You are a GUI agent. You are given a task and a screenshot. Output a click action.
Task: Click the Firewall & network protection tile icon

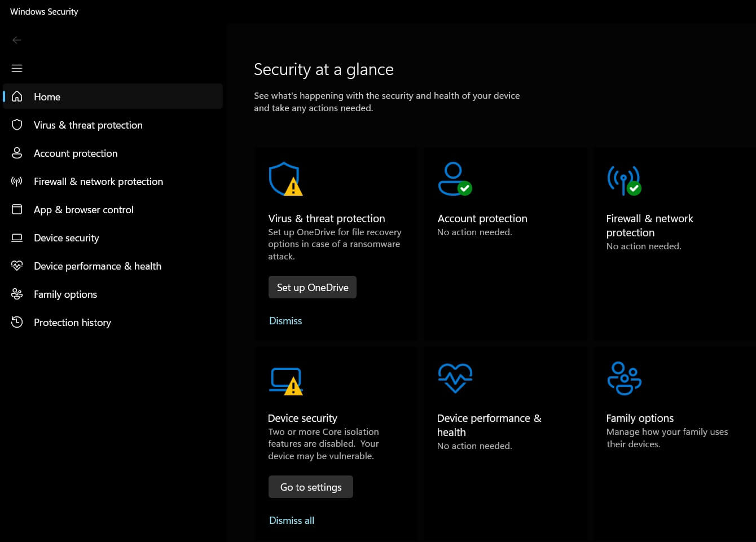click(x=624, y=180)
